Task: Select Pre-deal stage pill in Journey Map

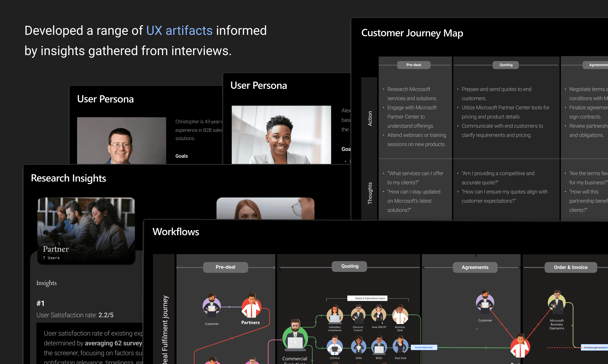Action: pos(414,65)
